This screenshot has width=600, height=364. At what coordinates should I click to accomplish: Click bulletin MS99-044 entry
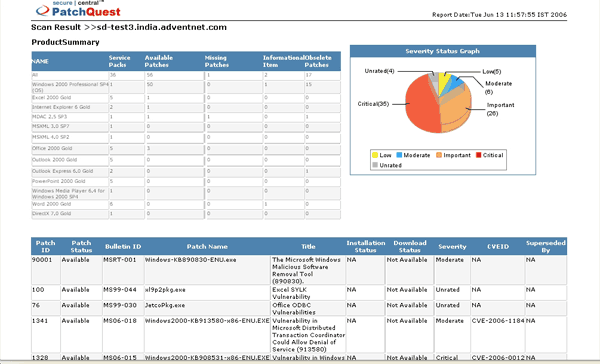[x=120, y=290]
